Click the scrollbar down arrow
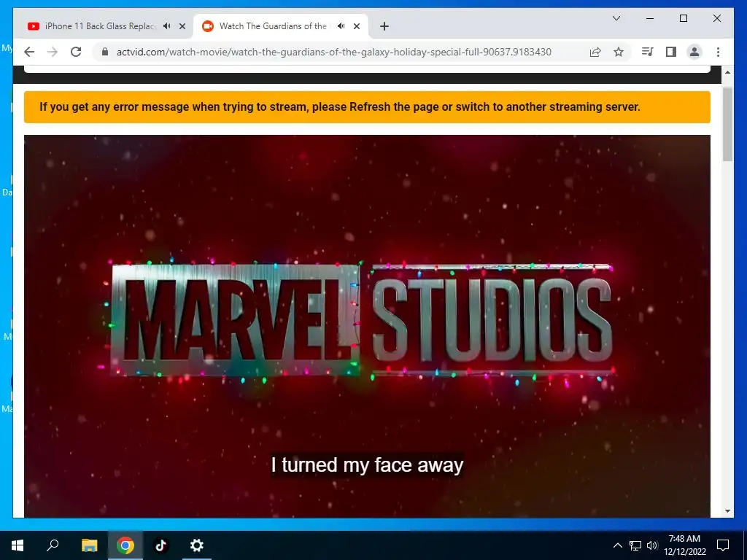 (x=727, y=511)
